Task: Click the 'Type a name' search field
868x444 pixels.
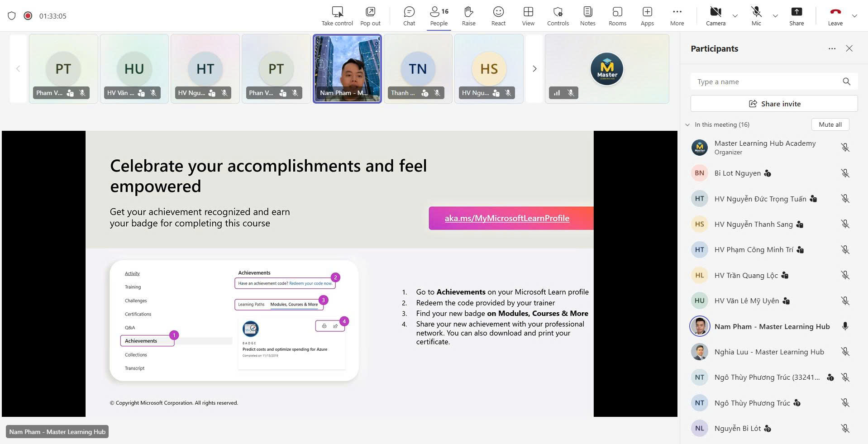Action: coord(767,82)
